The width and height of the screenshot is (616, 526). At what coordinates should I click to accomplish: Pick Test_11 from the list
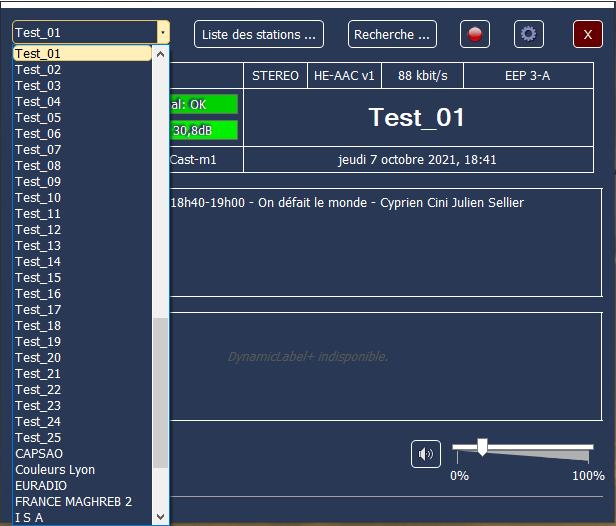(82, 214)
